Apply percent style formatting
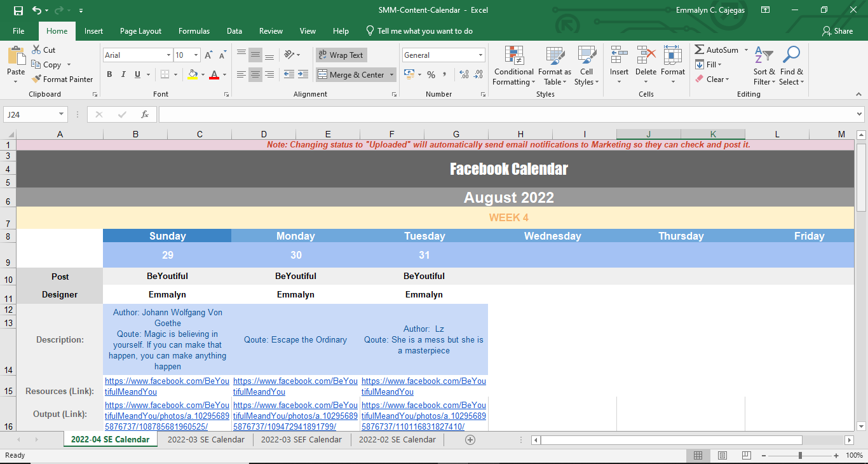The width and height of the screenshot is (868, 464). (x=431, y=74)
